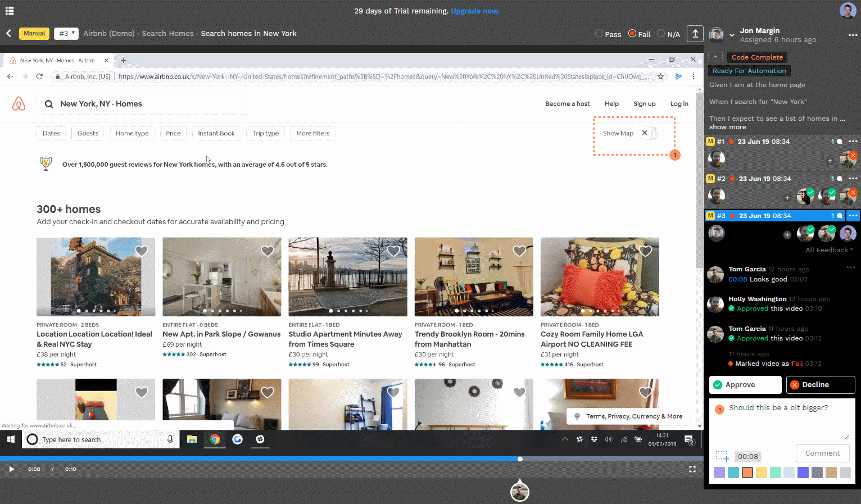Click the browser reload icon
Screen dimensions: 861x504
coord(39,76)
